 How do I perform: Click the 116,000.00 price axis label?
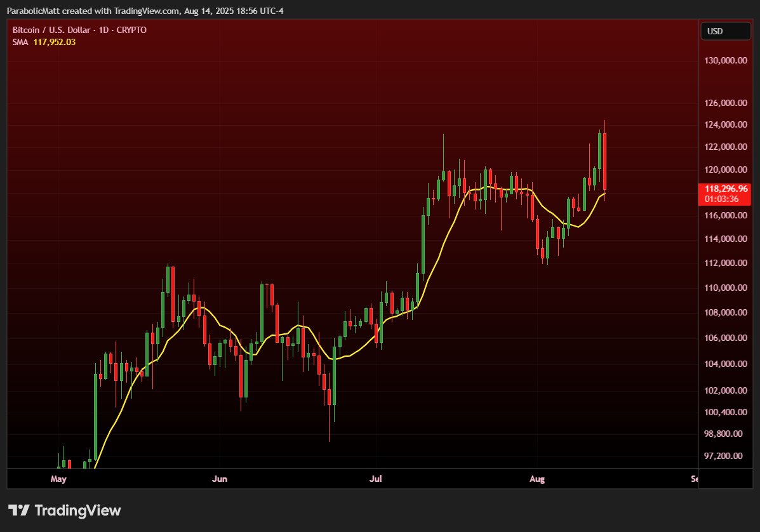tap(725, 215)
